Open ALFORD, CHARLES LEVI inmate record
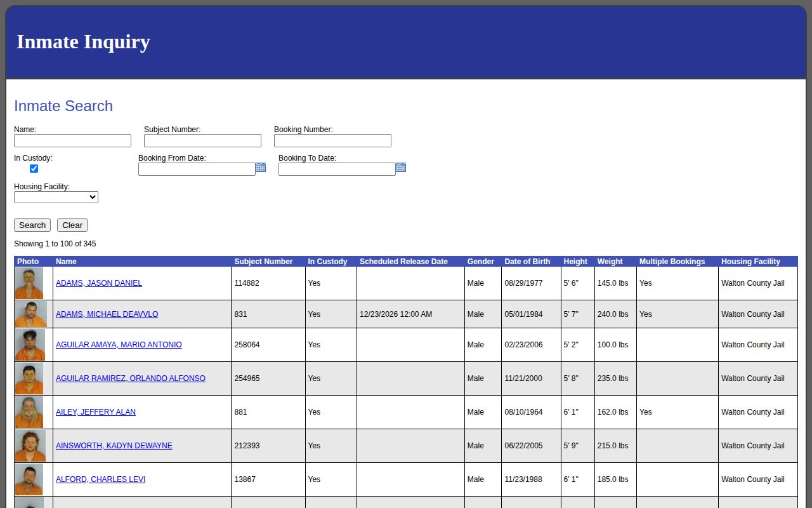This screenshot has width=812, height=508. [101, 479]
